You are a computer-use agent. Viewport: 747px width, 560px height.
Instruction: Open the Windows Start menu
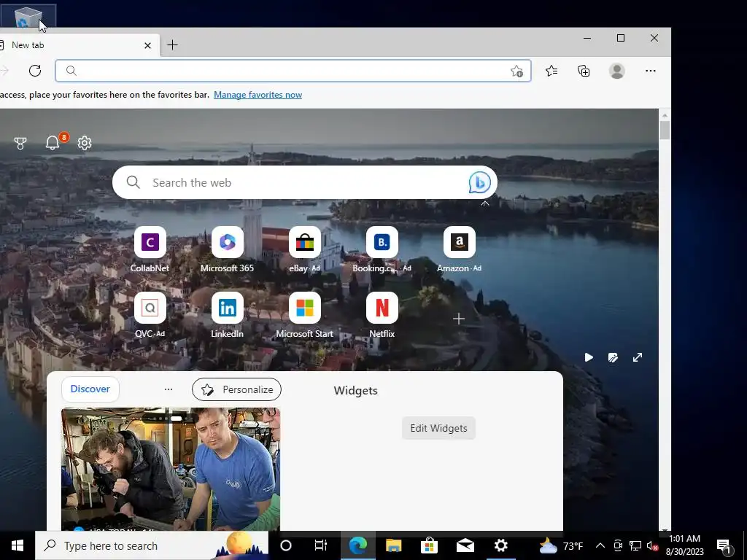point(18,545)
